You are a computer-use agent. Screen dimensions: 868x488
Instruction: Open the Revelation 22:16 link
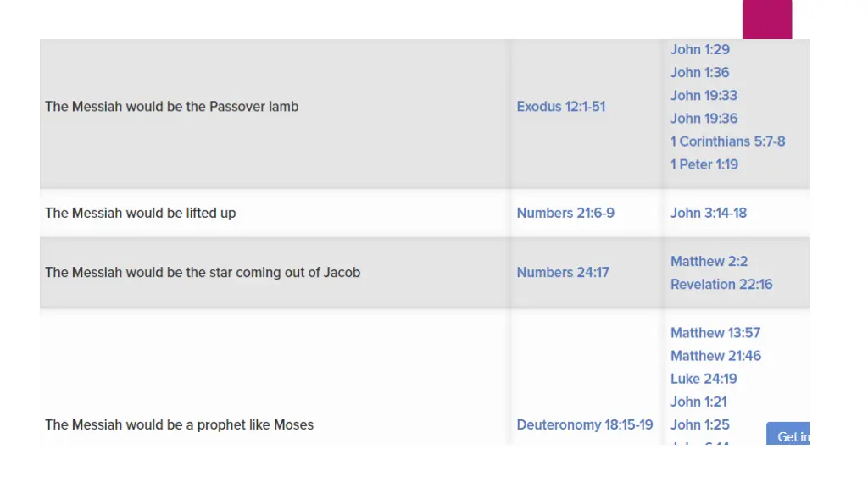pyautogui.click(x=721, y=285)
